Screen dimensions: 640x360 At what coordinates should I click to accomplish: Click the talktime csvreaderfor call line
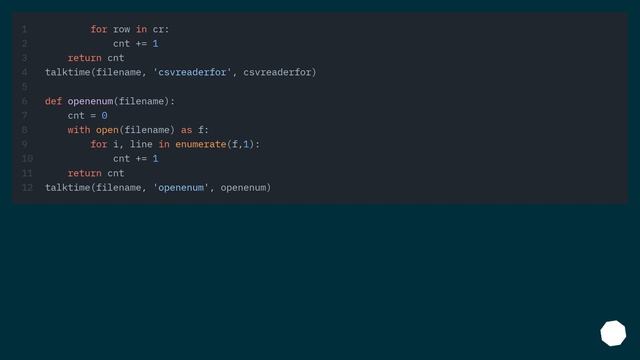pyautogui.click(x=180, y=72)
